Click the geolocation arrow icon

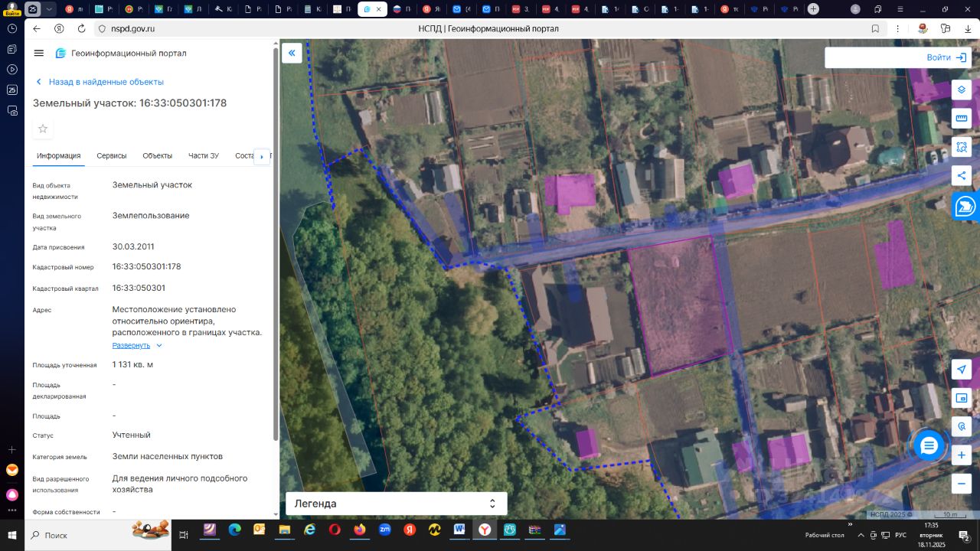pyautogui.click(x=962, y=370)
